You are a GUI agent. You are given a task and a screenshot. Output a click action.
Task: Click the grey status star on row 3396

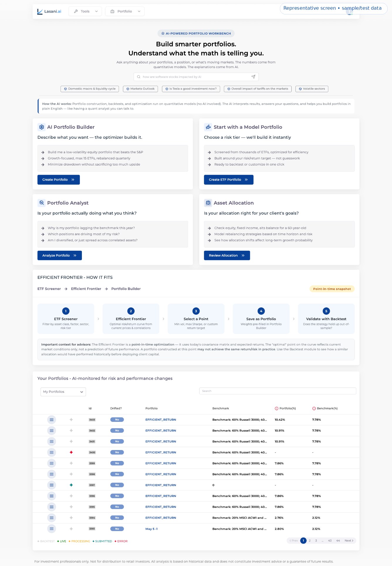71,496
